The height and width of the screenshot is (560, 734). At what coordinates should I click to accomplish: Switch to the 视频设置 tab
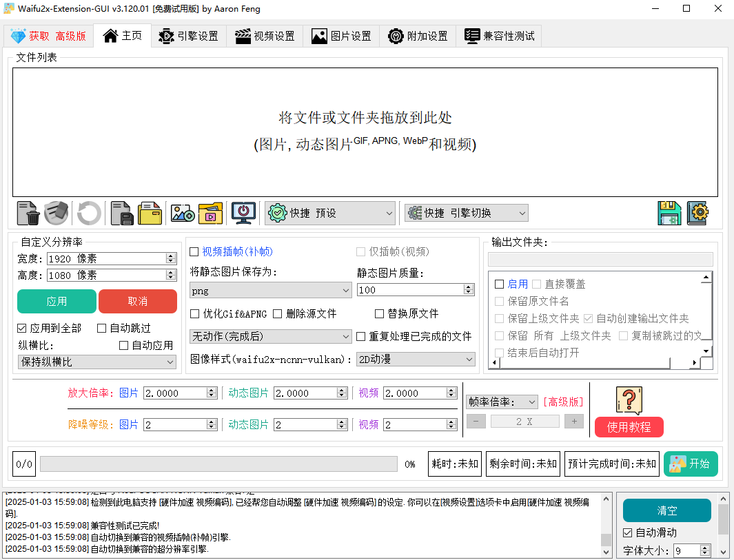(265, 35)
